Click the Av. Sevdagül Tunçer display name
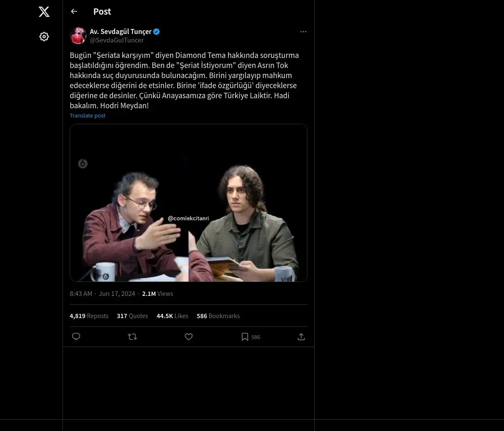The height and width of the screenshot is (431, 504). coord(121,31)
